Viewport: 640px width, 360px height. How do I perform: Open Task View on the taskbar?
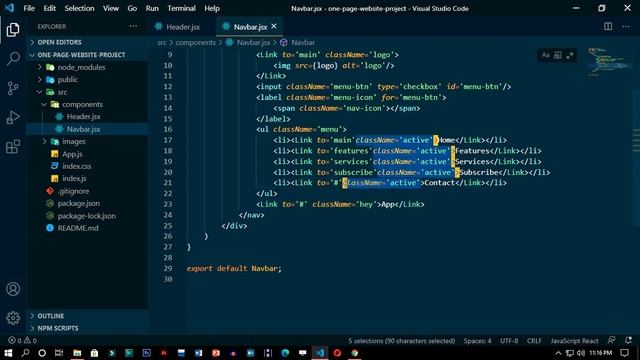coord(59,353)
